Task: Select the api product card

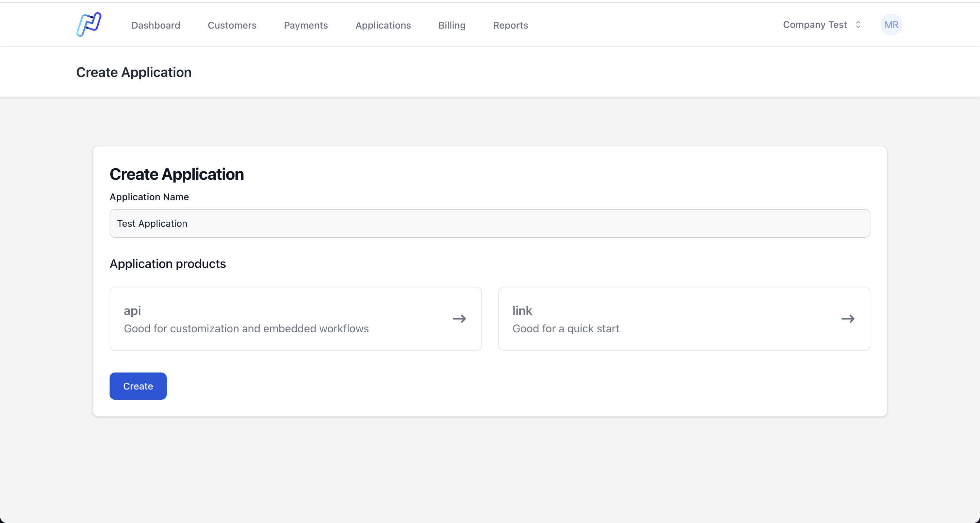Action: [x=296, y=319]
